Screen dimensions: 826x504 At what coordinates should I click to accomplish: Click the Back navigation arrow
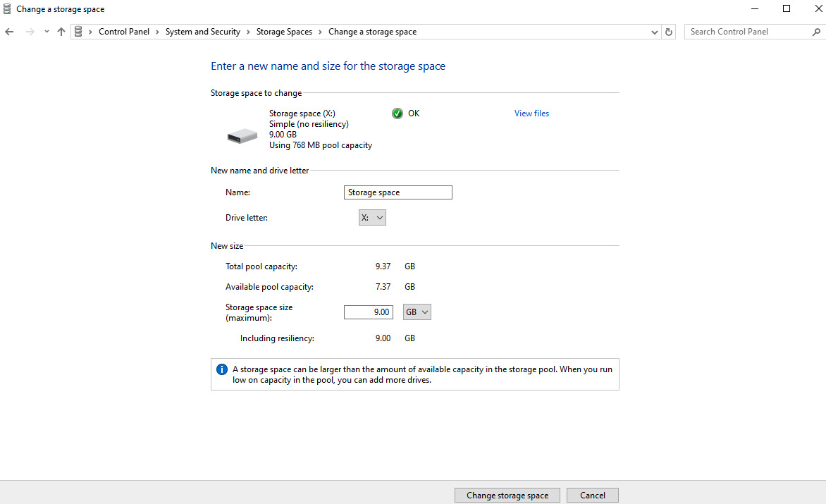pos(10,32)
